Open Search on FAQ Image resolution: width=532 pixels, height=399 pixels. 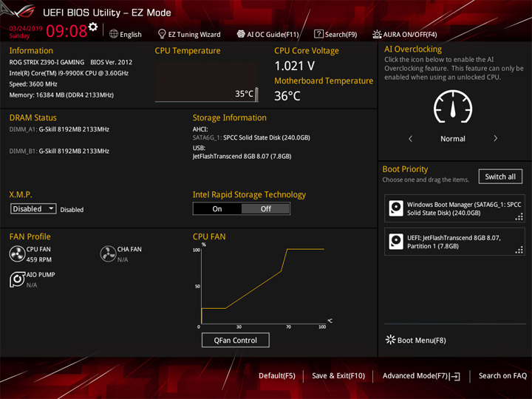click(502, 376)
